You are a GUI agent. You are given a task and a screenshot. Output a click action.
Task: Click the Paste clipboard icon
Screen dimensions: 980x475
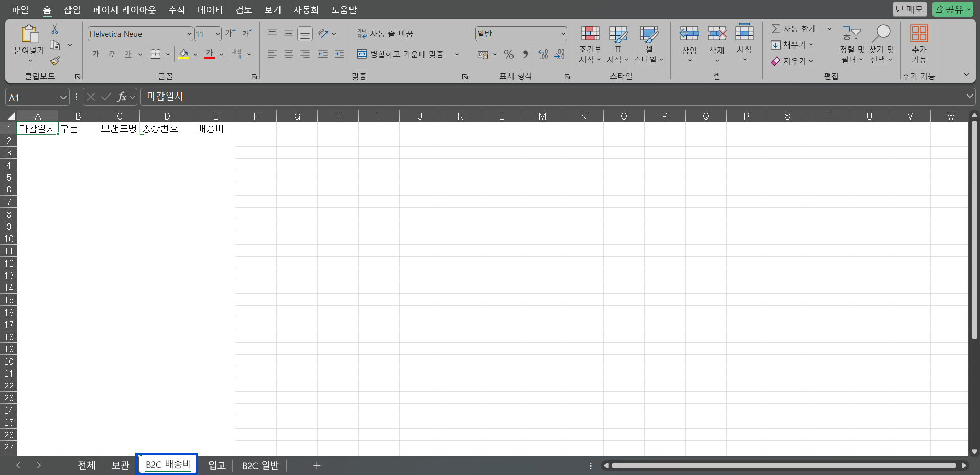(x=30, y=34)
